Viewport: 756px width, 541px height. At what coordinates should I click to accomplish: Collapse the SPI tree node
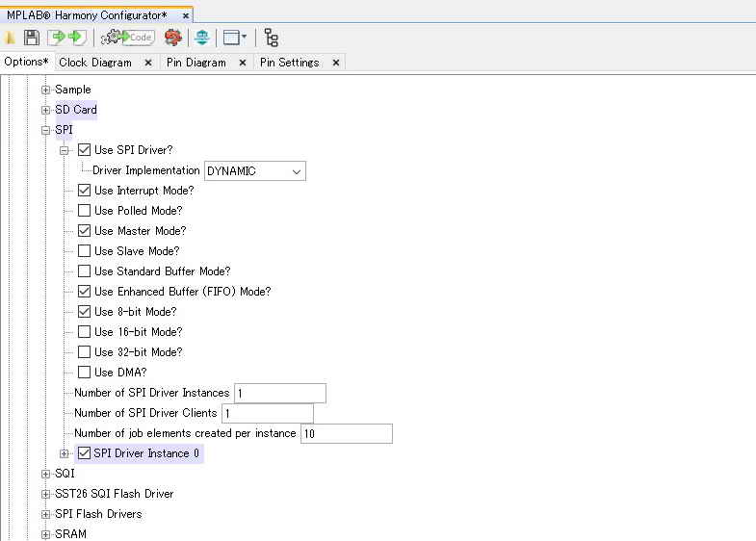pyautogui.click(x=45, y=130)
